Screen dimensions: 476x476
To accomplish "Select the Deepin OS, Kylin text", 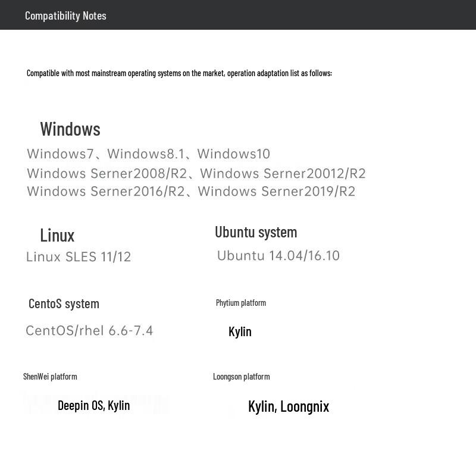I will (93, 406).
